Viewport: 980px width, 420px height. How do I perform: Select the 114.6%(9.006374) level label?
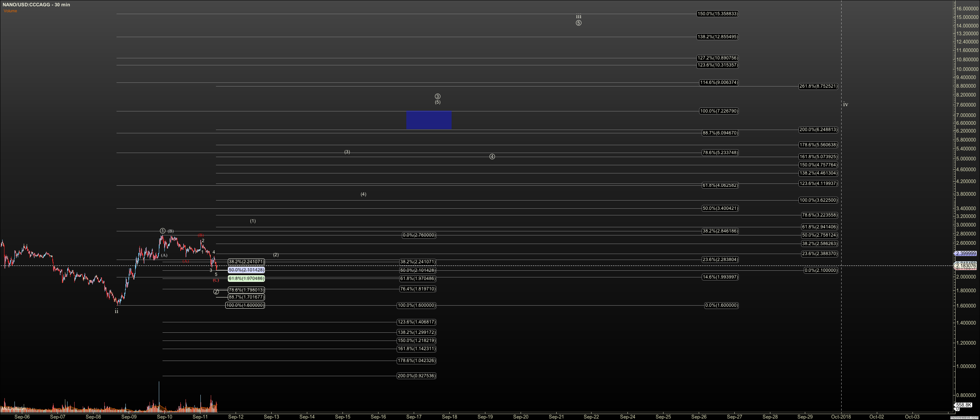click(719, 83)
